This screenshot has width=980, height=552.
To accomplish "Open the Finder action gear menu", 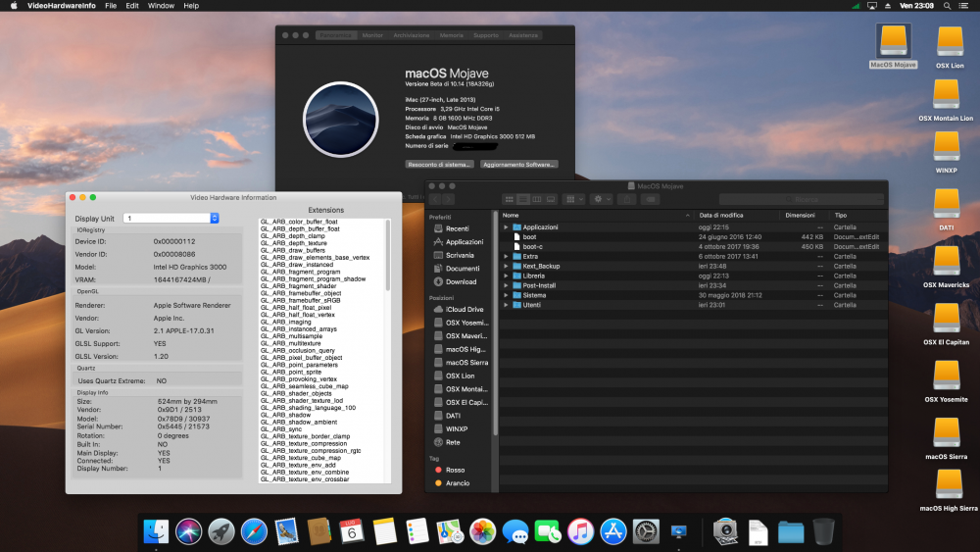I will click(x=602, y=199).
